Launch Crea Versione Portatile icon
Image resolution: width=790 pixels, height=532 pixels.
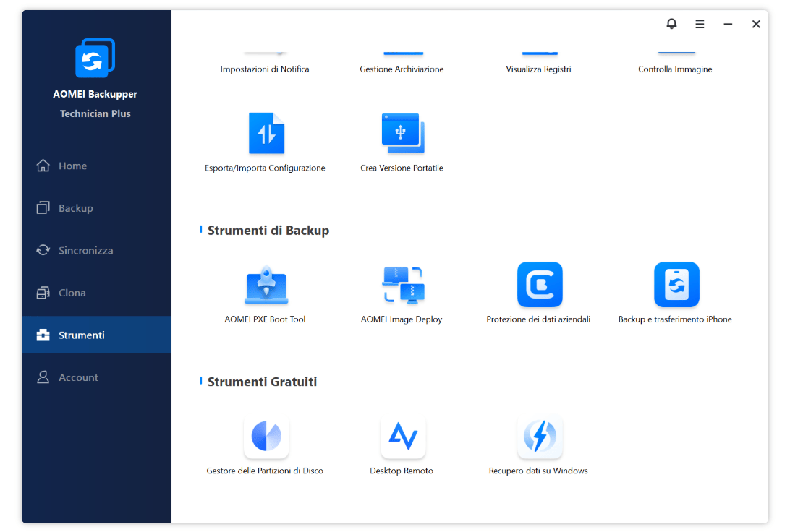[x=403, y=134]
